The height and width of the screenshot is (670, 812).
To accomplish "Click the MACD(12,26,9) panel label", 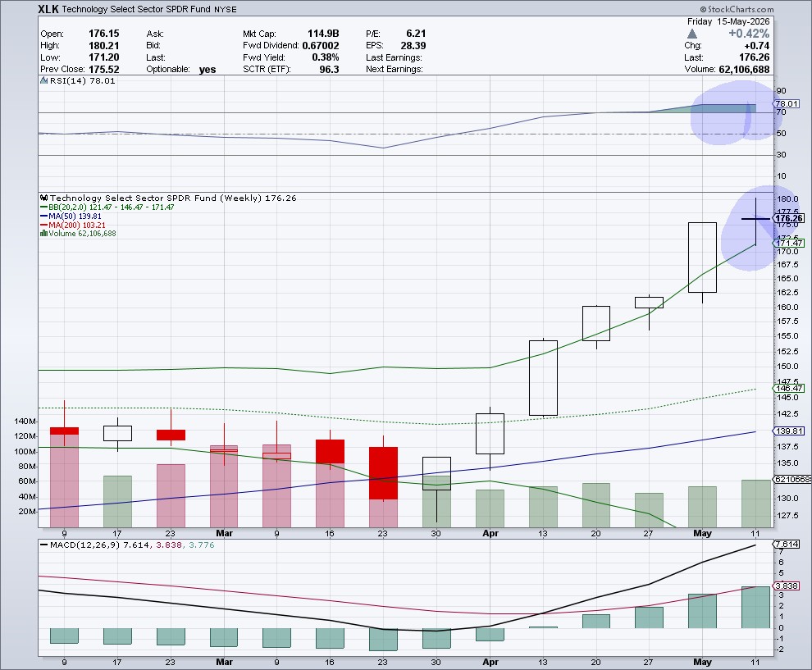I will point(85,545).
